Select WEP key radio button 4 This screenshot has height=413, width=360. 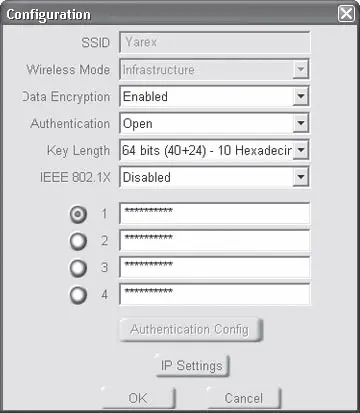tap(78, 295)
